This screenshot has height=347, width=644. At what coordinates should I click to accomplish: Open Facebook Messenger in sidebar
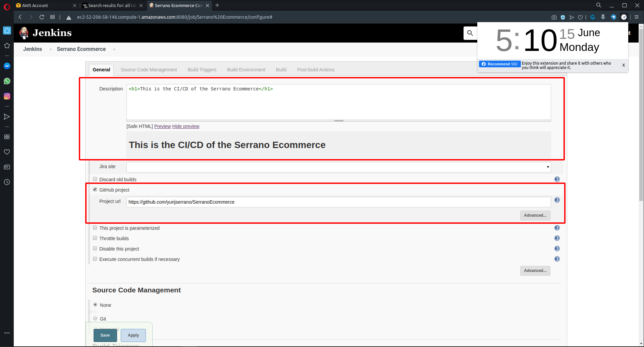(x=7, y=66)
